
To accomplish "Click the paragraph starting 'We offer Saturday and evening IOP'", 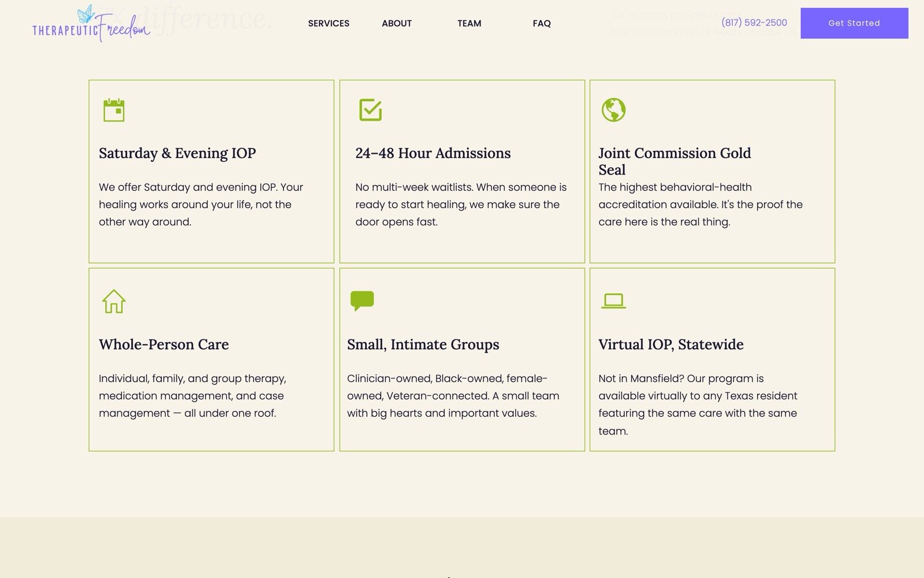I will 201,205.
